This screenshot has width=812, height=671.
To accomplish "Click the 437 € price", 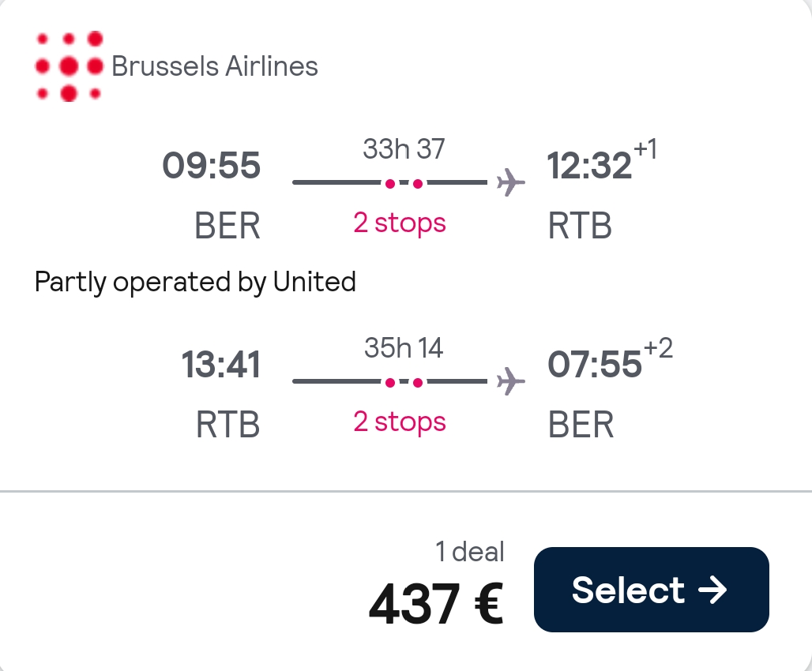I will coord(436,603).
